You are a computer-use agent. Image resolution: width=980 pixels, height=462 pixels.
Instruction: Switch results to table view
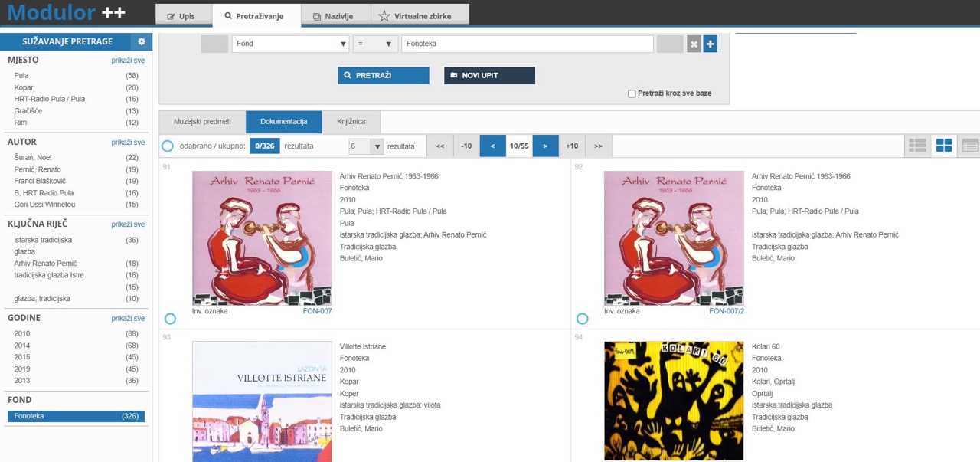[x=970, y=146]
